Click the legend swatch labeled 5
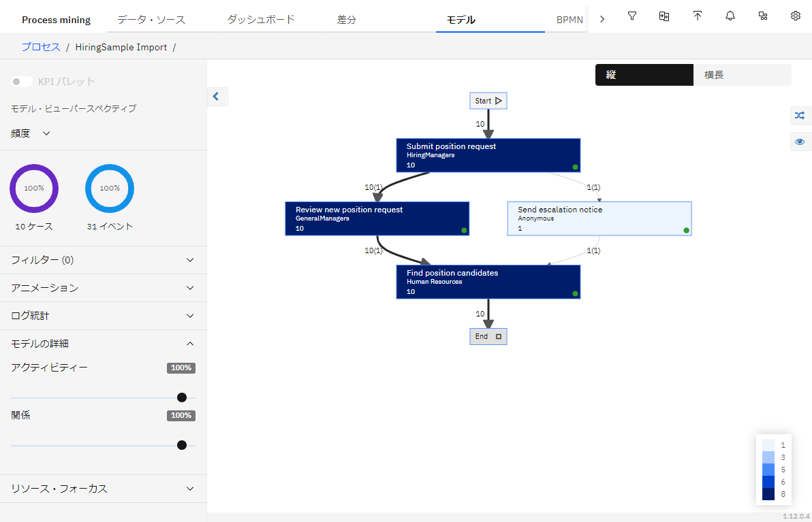The width and height of the screenshot is (812, 522). (768, 470)
